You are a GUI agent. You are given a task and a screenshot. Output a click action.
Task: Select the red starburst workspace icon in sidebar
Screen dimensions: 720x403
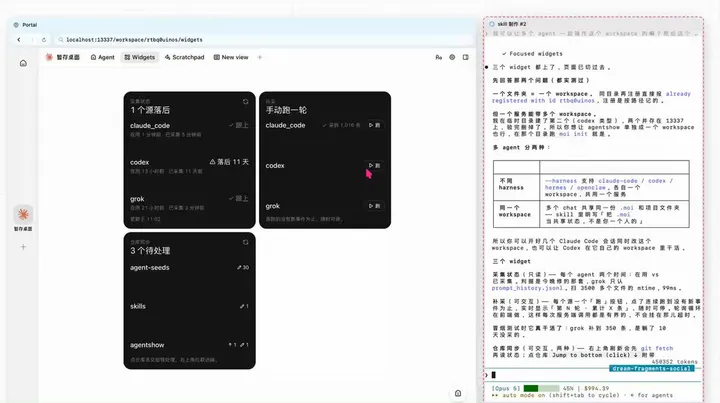point(23,214)
